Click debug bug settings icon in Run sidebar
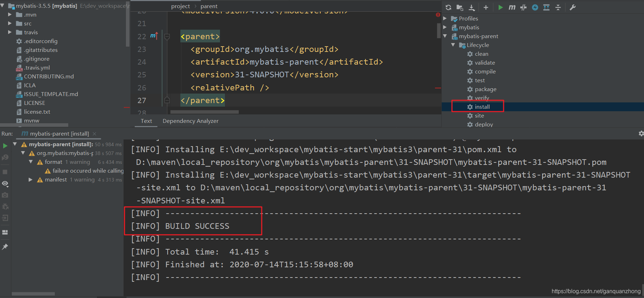Image resolution: width=644 pixels, height=298 pixels. [x=5, y=207]
